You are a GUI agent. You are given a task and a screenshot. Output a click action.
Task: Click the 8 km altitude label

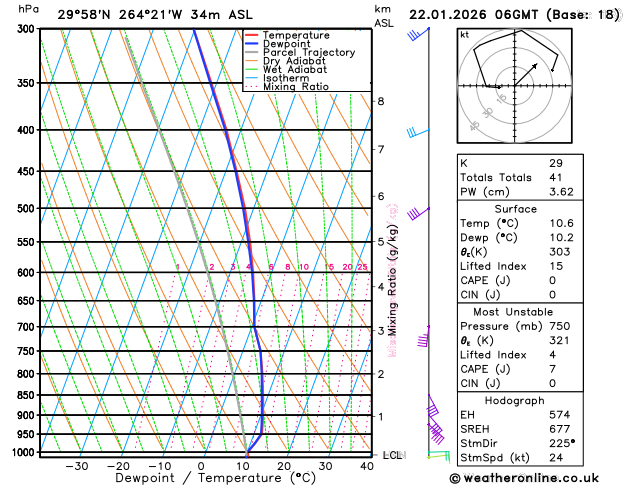point(381,101)
